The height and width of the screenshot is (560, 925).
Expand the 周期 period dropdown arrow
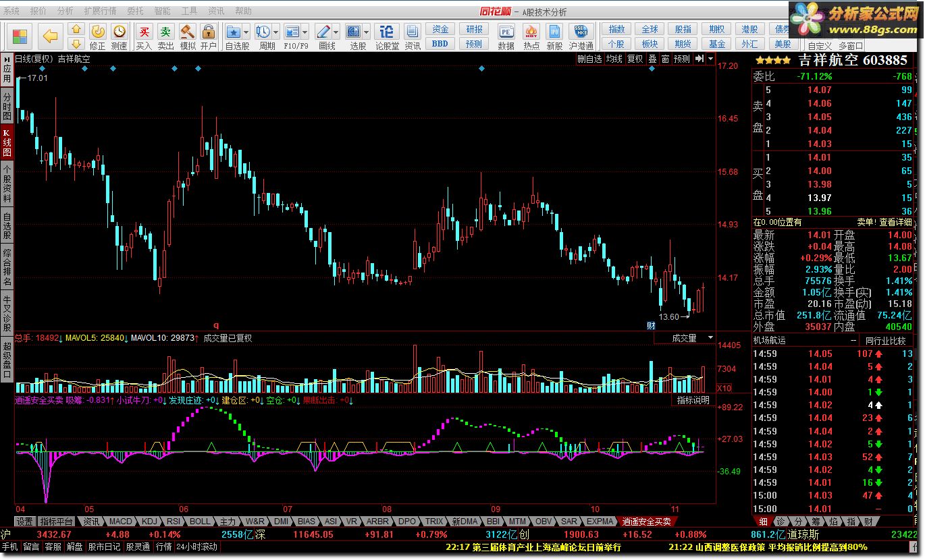tap(277, 32)
